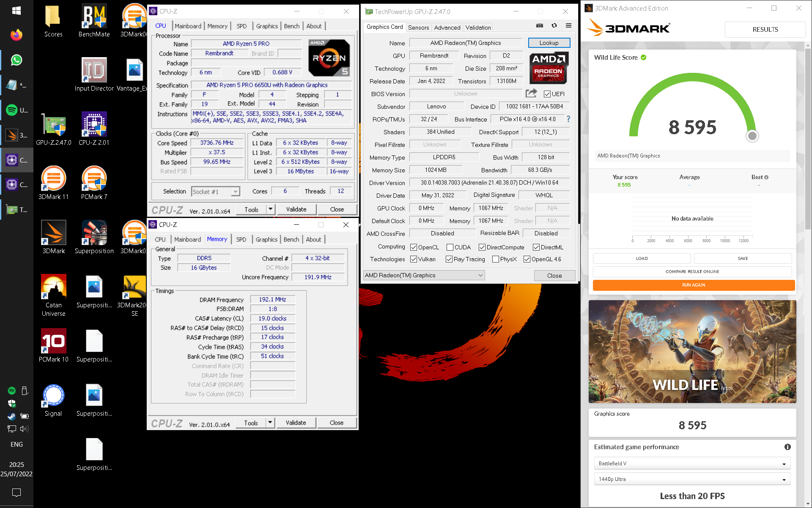The height and width of the screenshot is (508, 812).
Task: Open Signal desktop shortcut
Action: 53,400
